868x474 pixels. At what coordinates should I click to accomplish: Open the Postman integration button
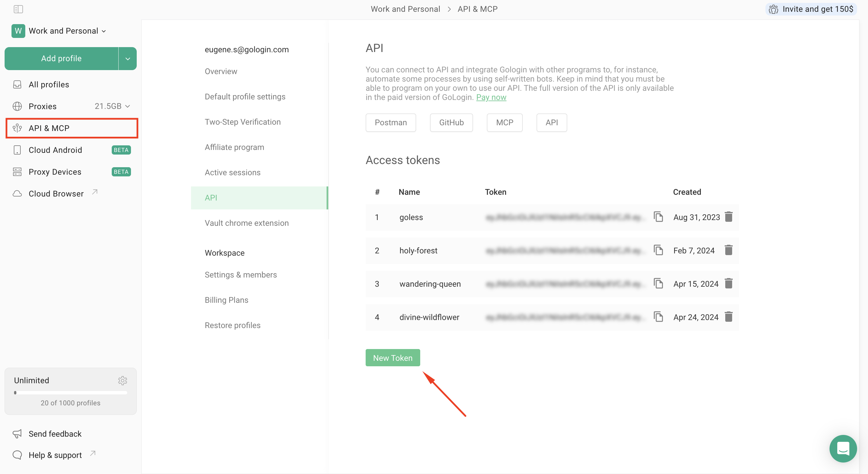(391, 123)
